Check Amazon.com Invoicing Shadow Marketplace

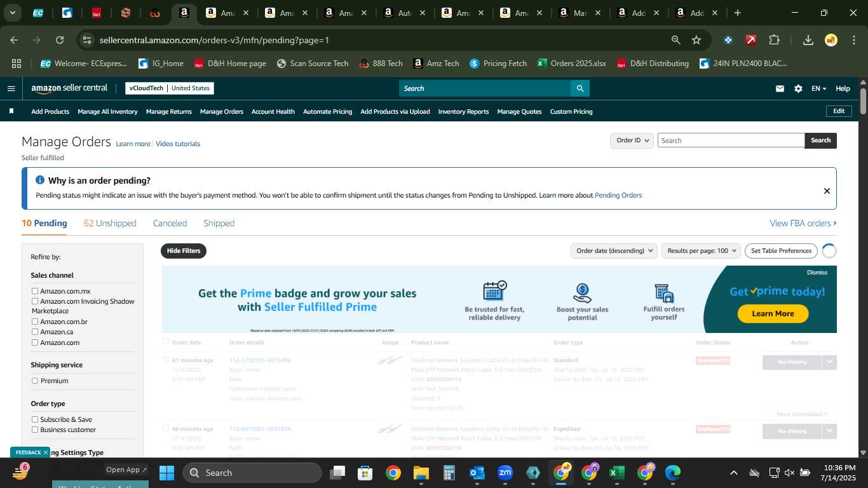(35, 301)
